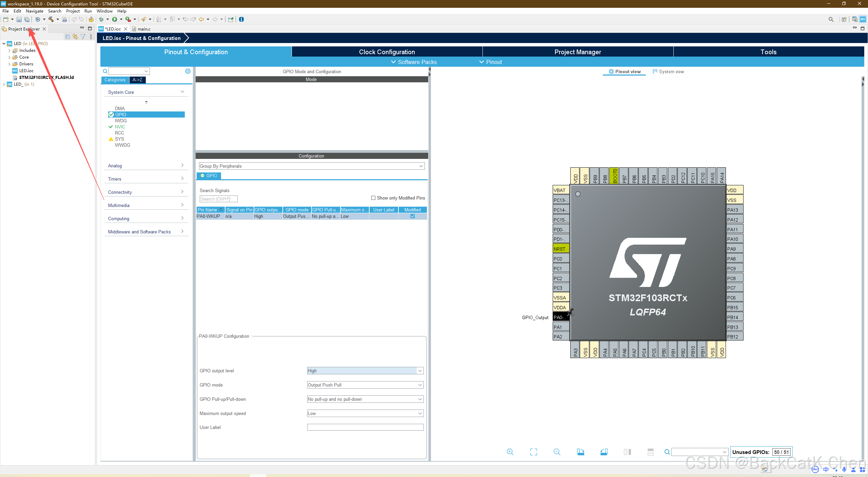
Task: Click the PA0 pin on chip
Action: [x=561, y=317]
